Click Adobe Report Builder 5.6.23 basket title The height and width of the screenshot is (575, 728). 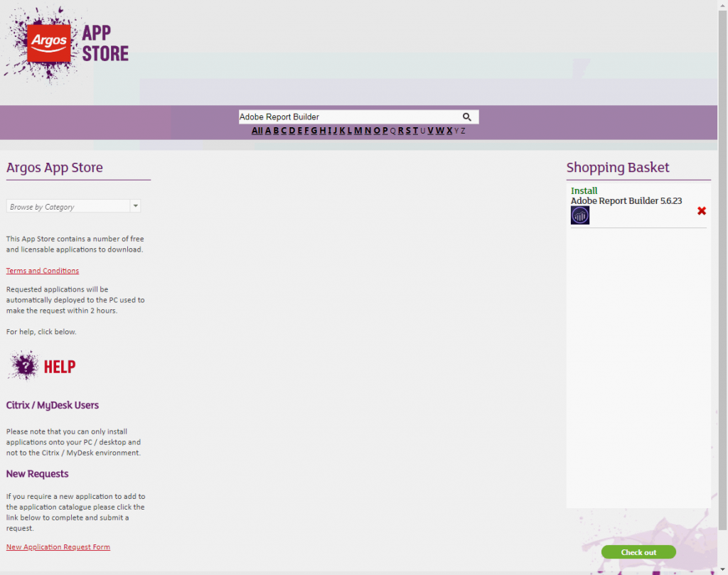click(626, 201)
